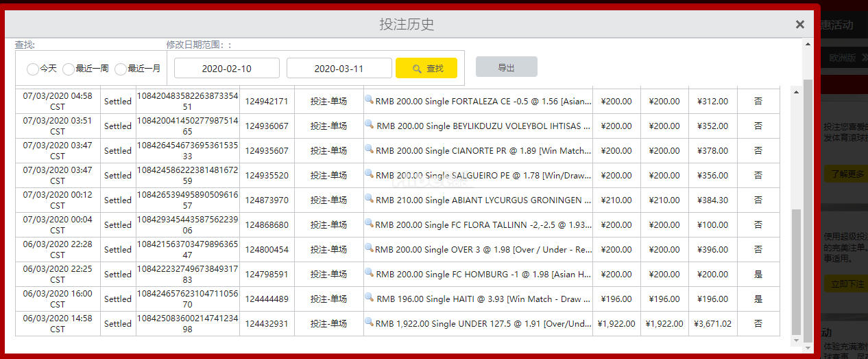The width and height of the screenshot is (868, 359).
Task: Open magnifier icon for FC HOMBURG bet
Action: pos(369,273)
